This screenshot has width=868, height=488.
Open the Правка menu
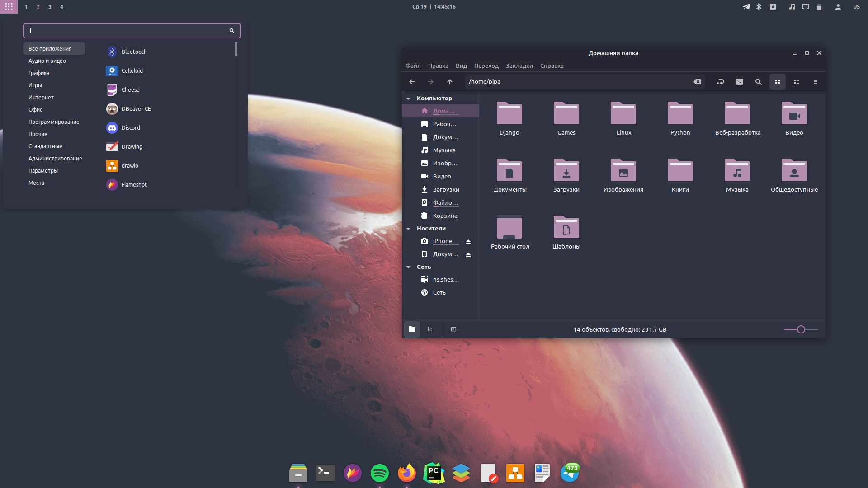pos(438,66)
